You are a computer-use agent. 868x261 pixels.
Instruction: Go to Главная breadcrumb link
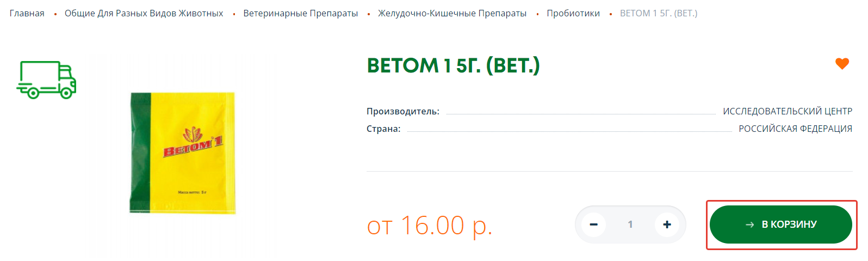tap(27, 14)
